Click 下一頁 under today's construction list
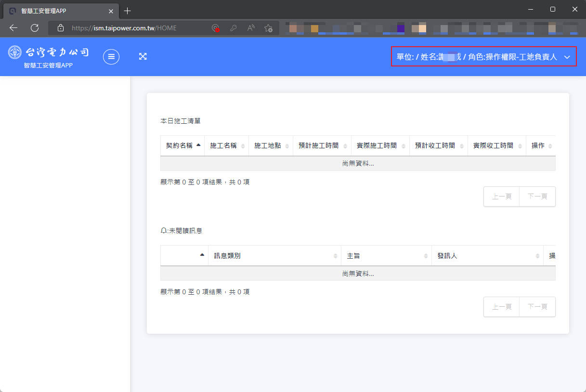The image size is (586, 392). pyautogui.click(x=537, y=196)
